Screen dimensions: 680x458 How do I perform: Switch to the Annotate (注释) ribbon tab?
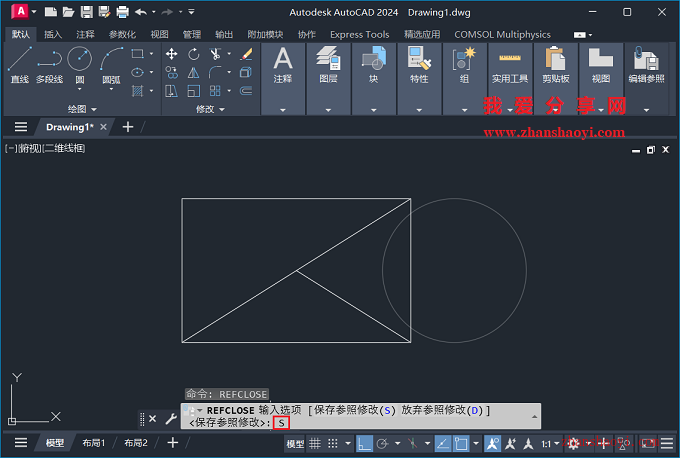coord(85,34)
